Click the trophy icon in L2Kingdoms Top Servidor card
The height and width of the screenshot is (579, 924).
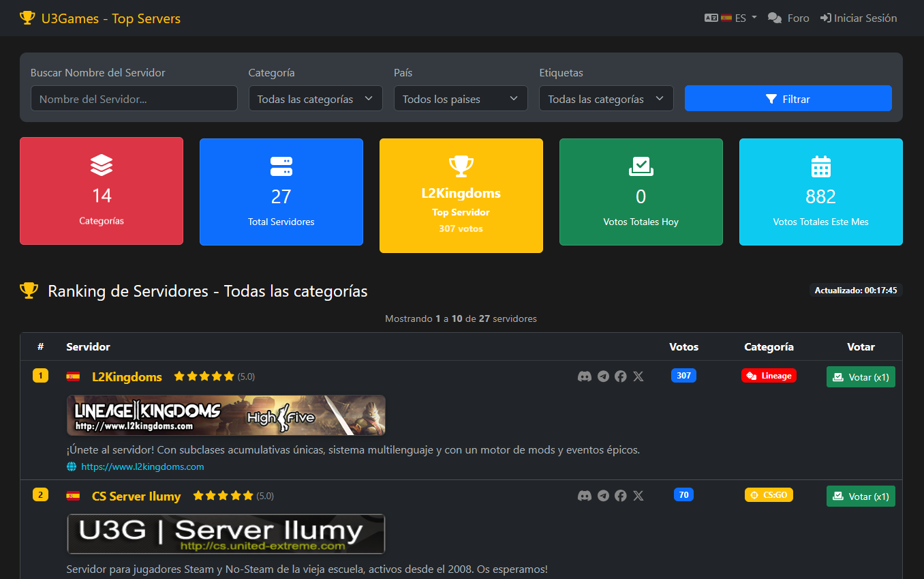[x=461, y=166]
